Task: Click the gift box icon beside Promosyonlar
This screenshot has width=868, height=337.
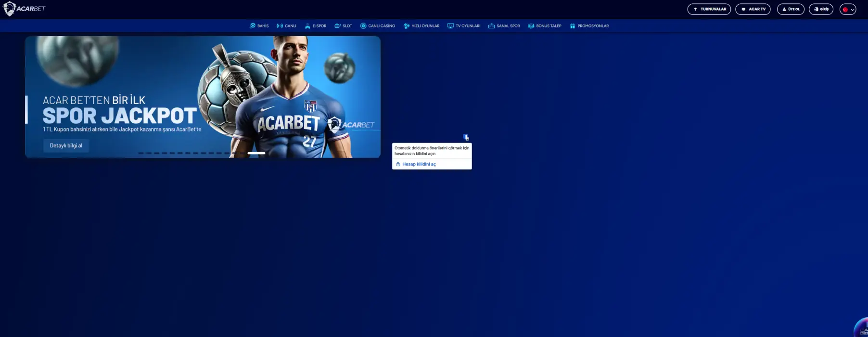Action: (573, 26)
